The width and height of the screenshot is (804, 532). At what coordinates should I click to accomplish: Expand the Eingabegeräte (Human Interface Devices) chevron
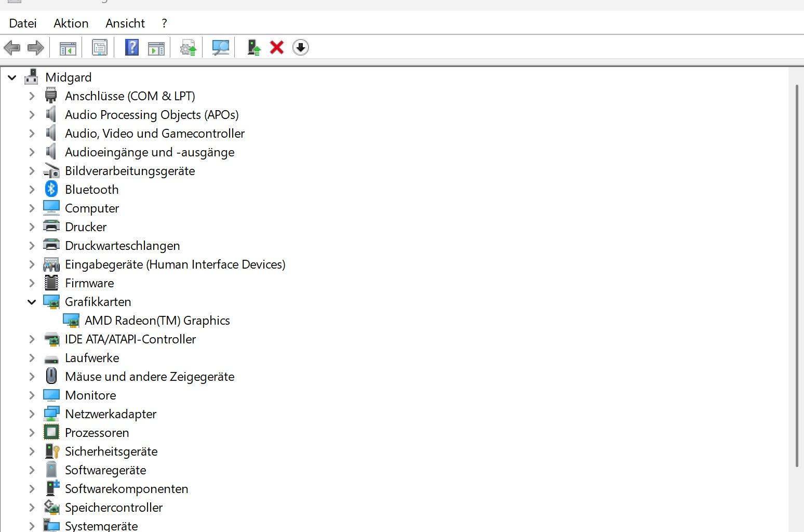32,264
